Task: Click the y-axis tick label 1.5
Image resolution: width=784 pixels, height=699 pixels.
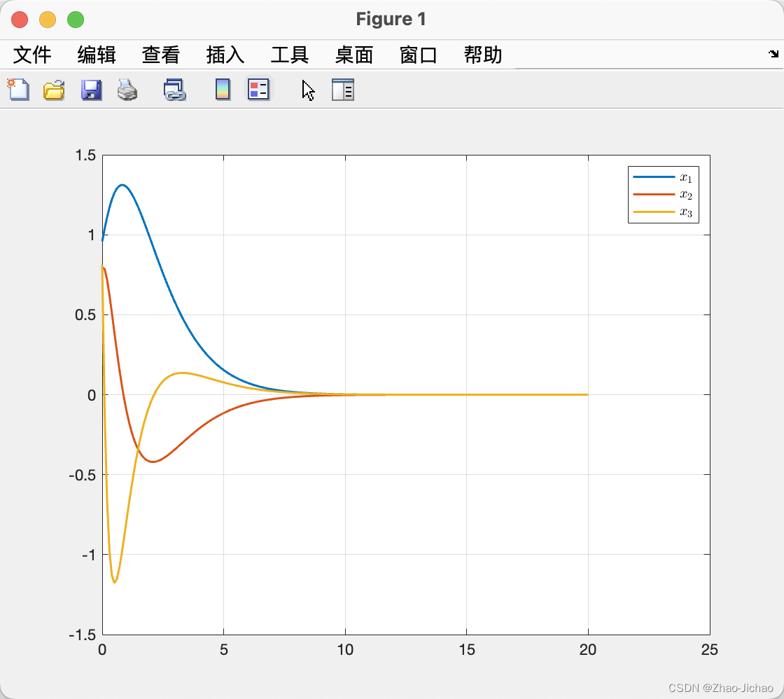Action: tap(85, 155)
